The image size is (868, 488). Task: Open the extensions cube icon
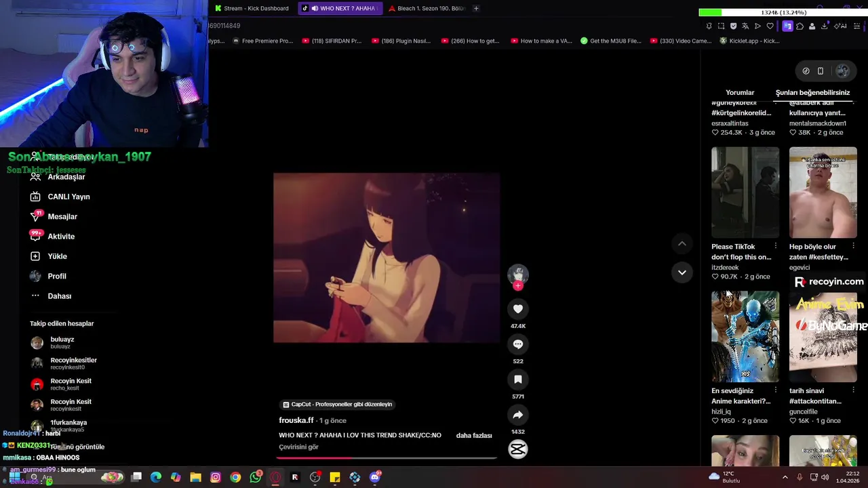[x=800, y=26]
